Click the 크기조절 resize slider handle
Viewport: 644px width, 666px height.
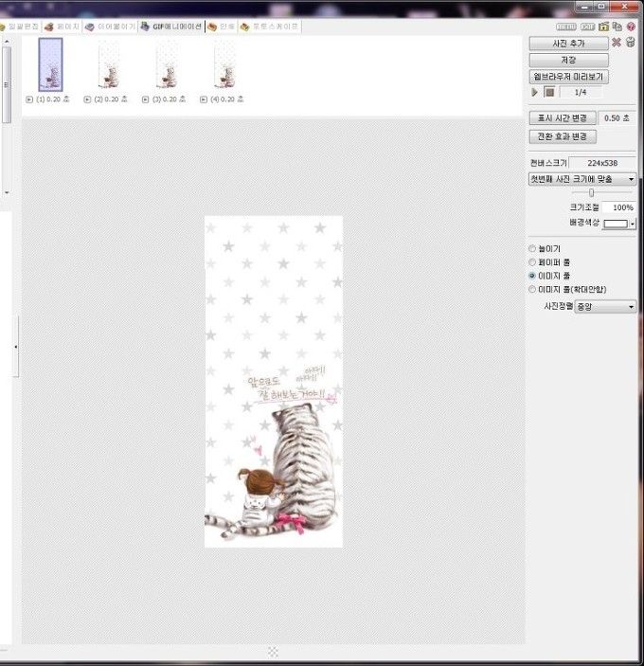[x=591, y=193]
